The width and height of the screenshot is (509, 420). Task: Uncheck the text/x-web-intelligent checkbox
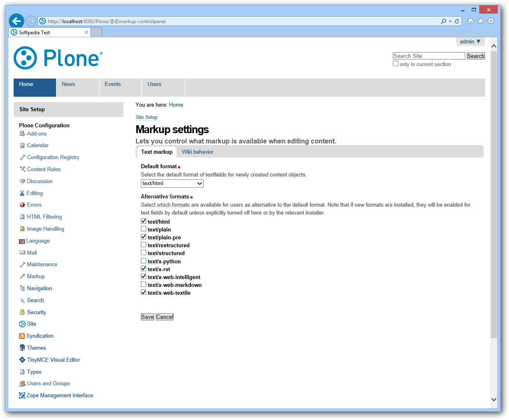143,277
